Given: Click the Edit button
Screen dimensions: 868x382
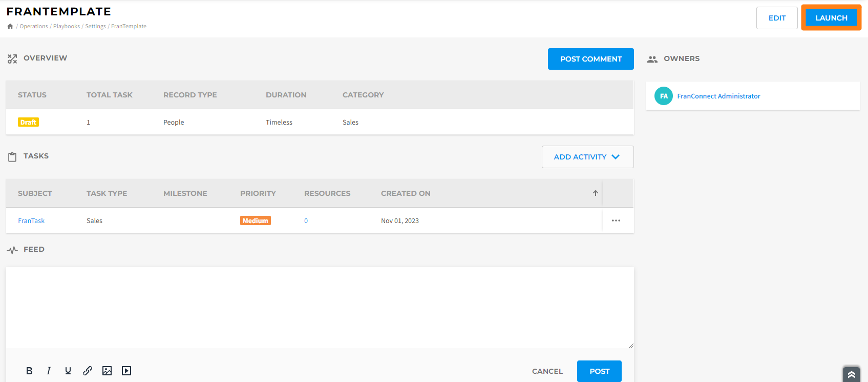Looking at the screenshot, I should click(x=777, y=18).
